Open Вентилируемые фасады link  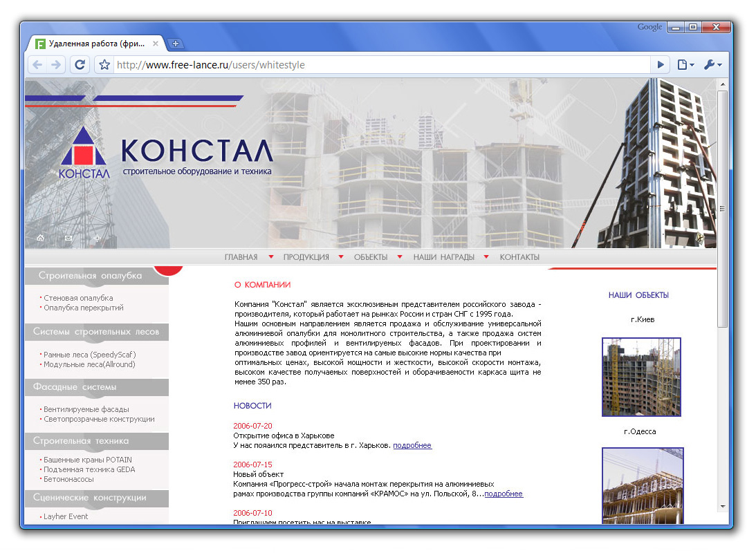coord(86,409)
